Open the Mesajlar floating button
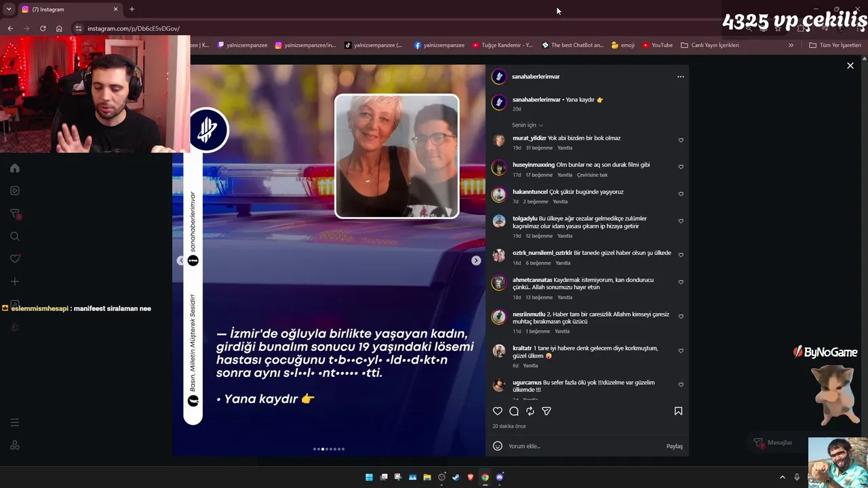 tap(773, 443)
